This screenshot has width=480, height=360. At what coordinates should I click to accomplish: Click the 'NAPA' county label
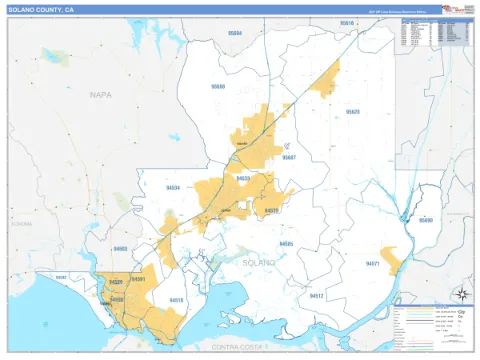(101, 95)
